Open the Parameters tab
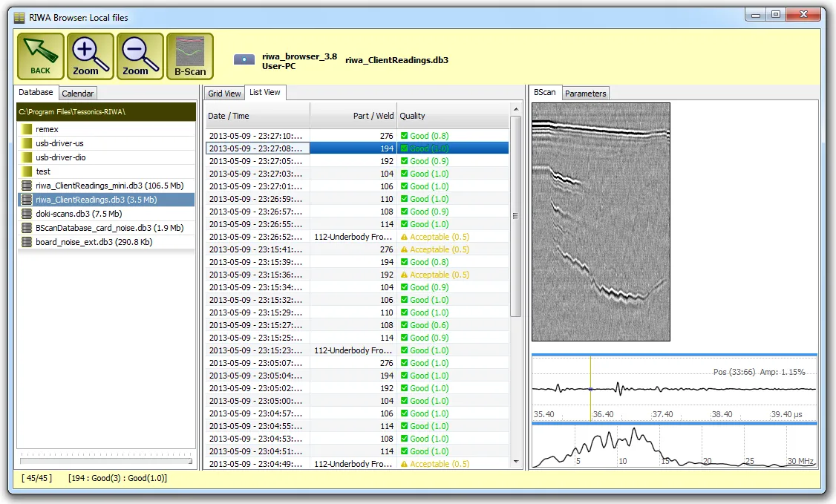836x504 pixels. (x=586, y=93)
